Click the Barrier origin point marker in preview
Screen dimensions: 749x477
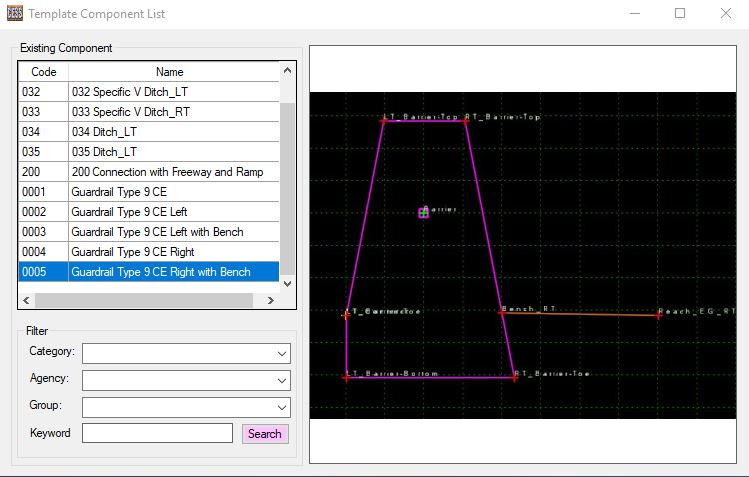click(424, 212)
